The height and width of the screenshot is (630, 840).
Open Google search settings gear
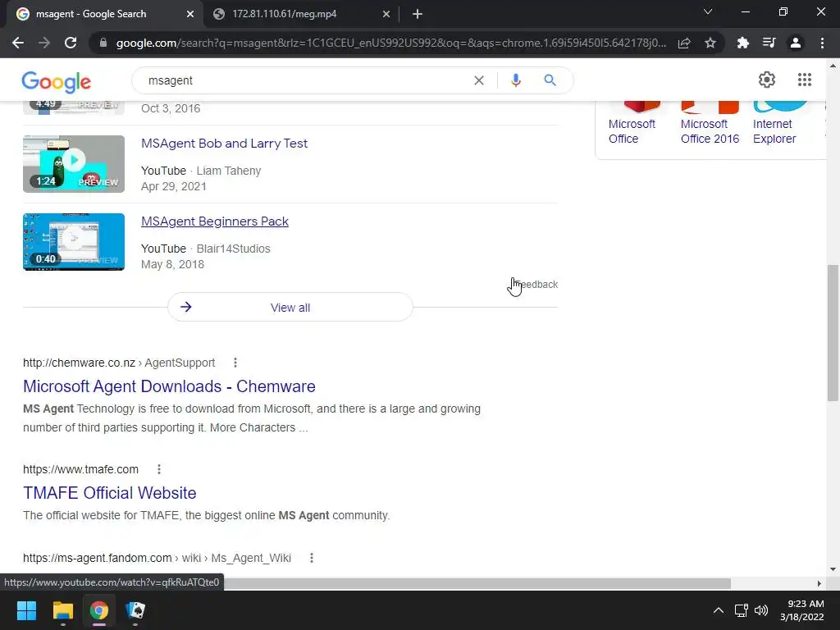click(767, 80)
